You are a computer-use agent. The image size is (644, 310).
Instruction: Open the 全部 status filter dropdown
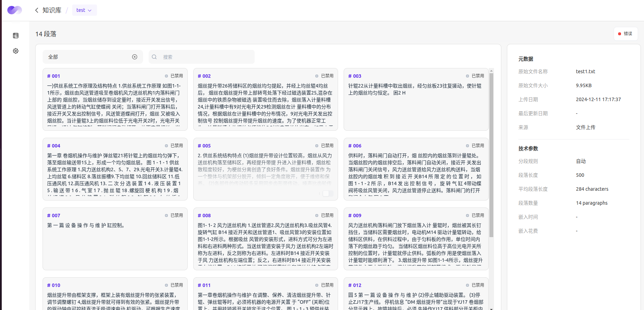[93, 57]
